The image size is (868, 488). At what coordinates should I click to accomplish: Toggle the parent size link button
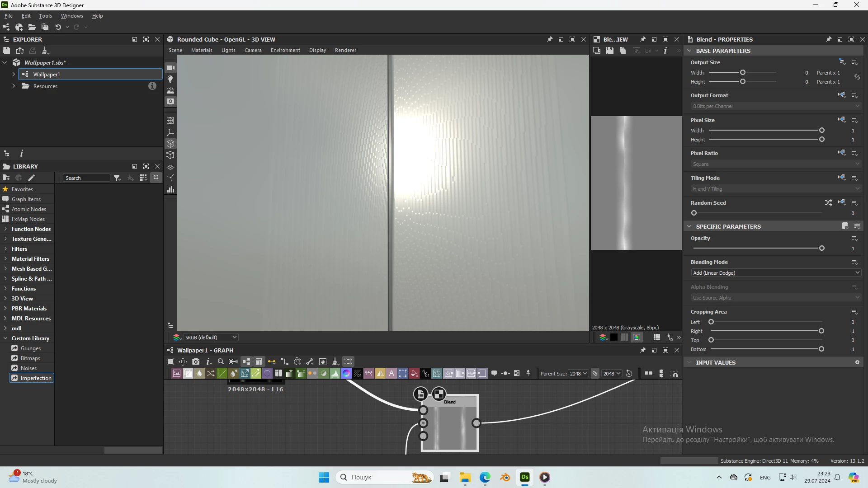595,373
